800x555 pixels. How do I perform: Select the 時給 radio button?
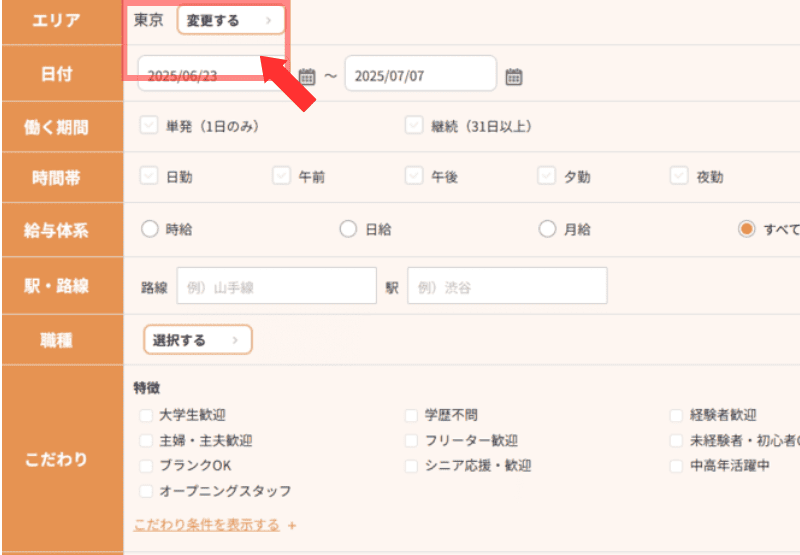click(149, 229)
